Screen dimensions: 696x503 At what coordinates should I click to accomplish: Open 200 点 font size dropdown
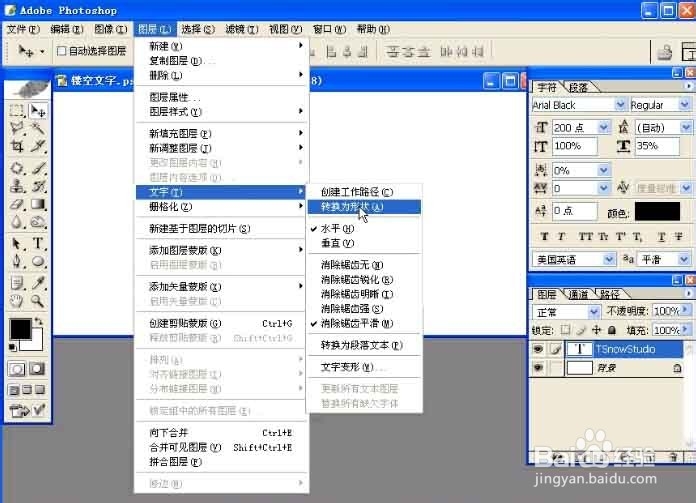603,128
